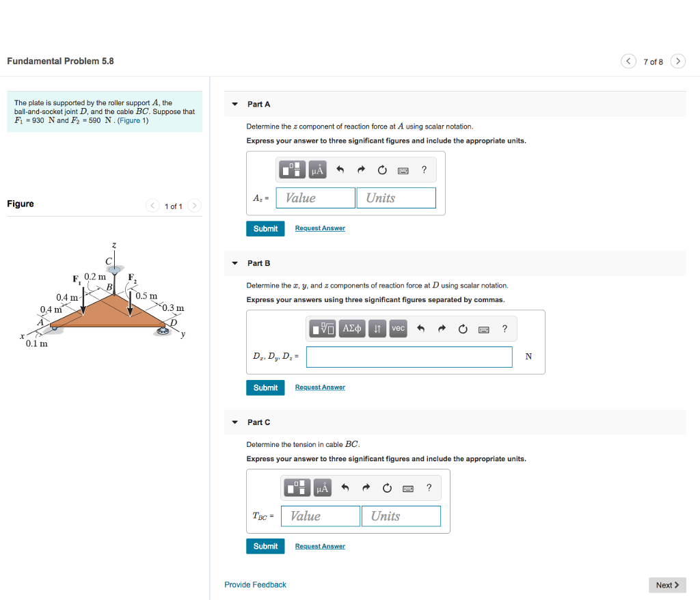The width and height of the screenshot is (700, 600).
Task: Focus the Az Value input field
Action: point(316,197)
